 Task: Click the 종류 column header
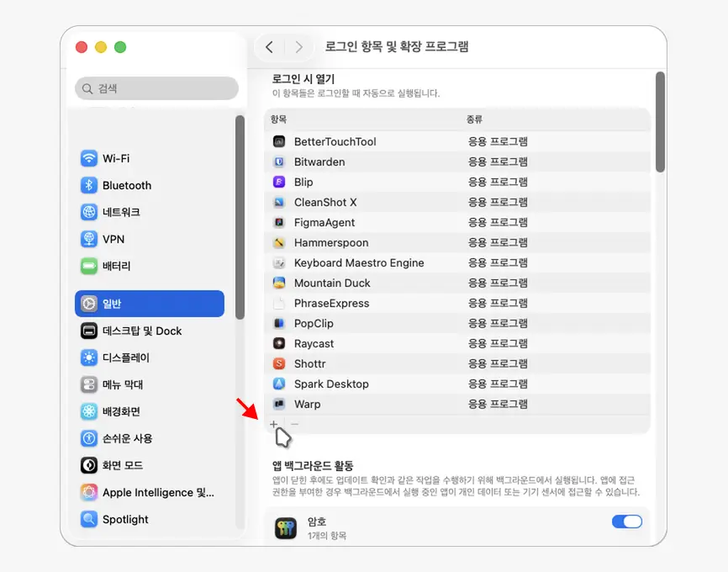coord(474,119)
